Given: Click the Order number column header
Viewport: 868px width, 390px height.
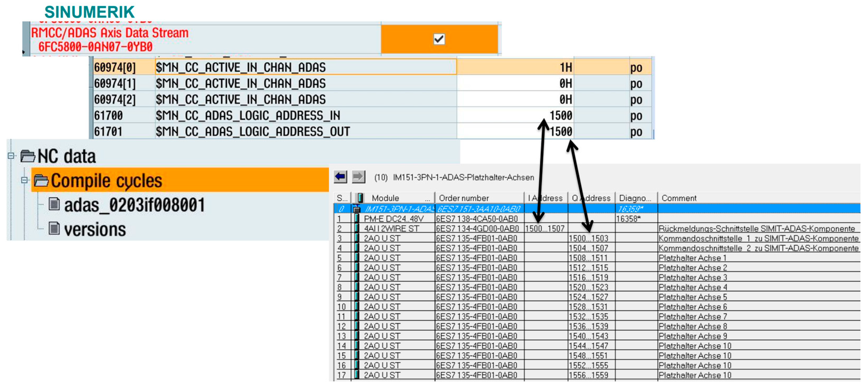Looking at the screenshot, I should coord(464,198).
